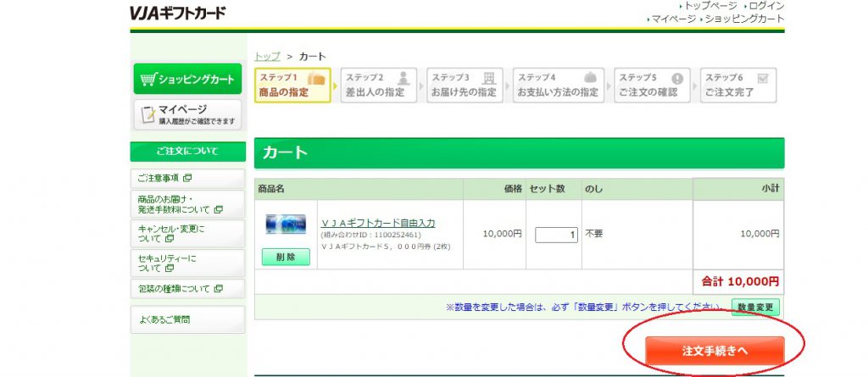The height and width of the screenshot is (377, 868).
Task: Click the green ショッピングカート sidebar button
Action: coord(187,79)
